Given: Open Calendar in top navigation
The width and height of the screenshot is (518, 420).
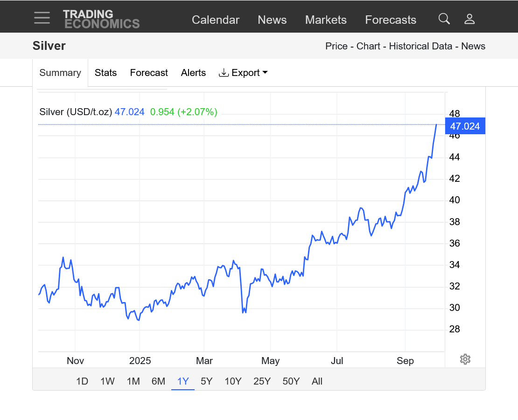Looking at the screenshot, I should point(215,20).
